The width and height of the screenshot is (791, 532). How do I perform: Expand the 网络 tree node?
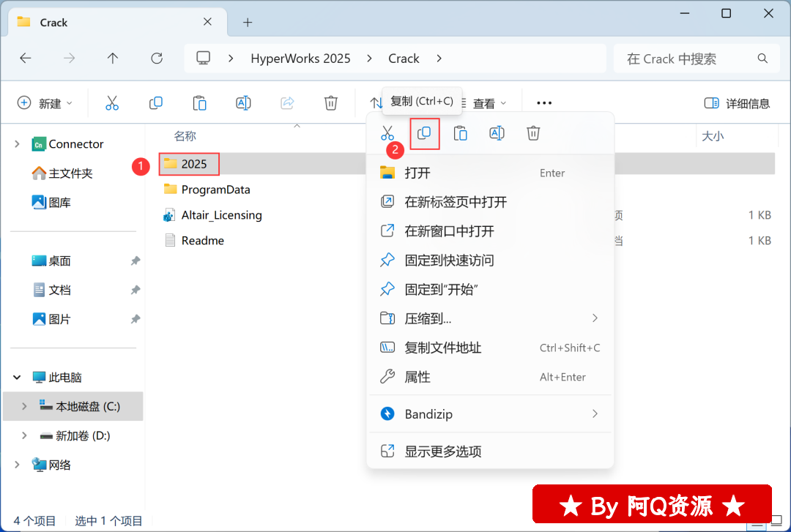click(x=17, y=465)
